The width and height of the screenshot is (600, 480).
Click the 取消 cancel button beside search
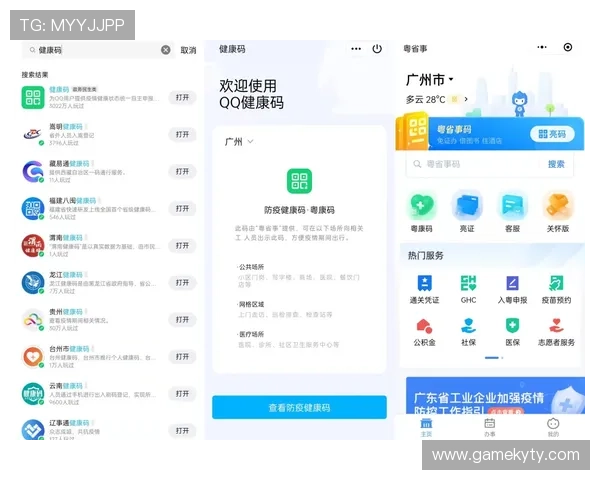tap(188, 50)
